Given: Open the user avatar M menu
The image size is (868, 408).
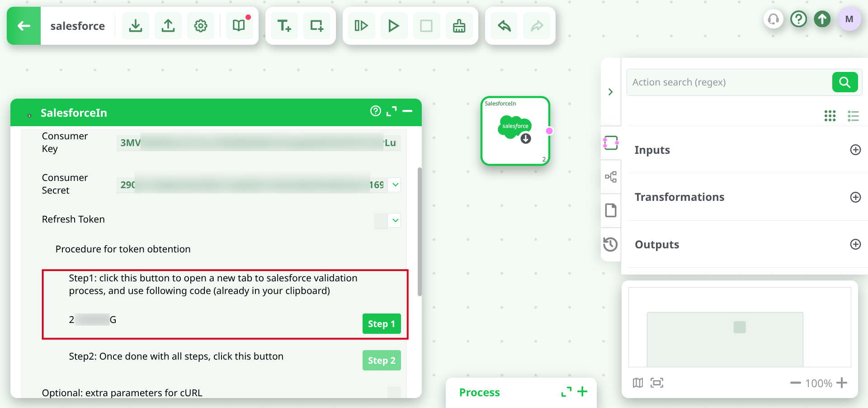Looking at the screenshot, I should [849, 19].
